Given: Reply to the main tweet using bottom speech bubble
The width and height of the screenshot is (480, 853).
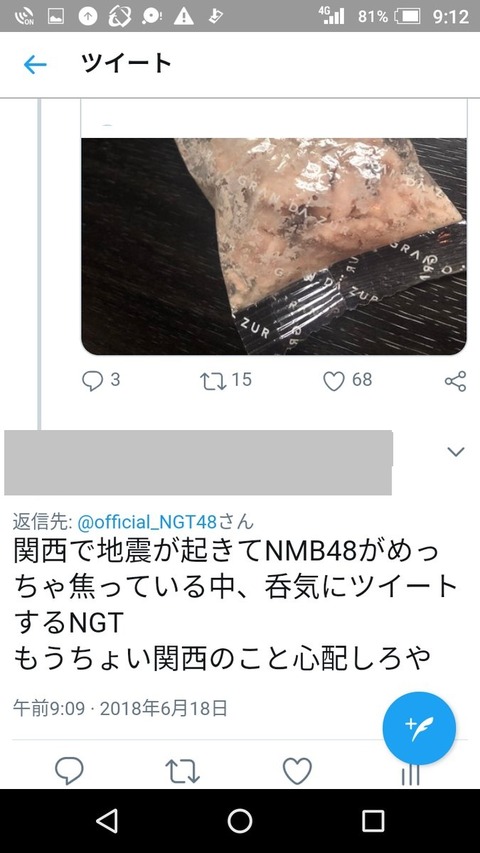Looking at the screenshot, I should tap(69, 771).
